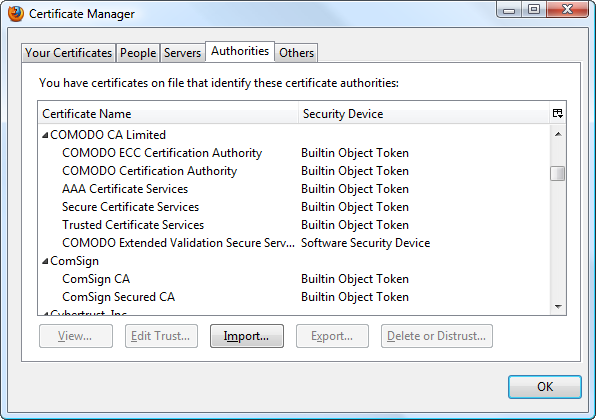Open the Servers tab
The width and height of the screenshot is (596, 420).
click(x=182, y=53)
